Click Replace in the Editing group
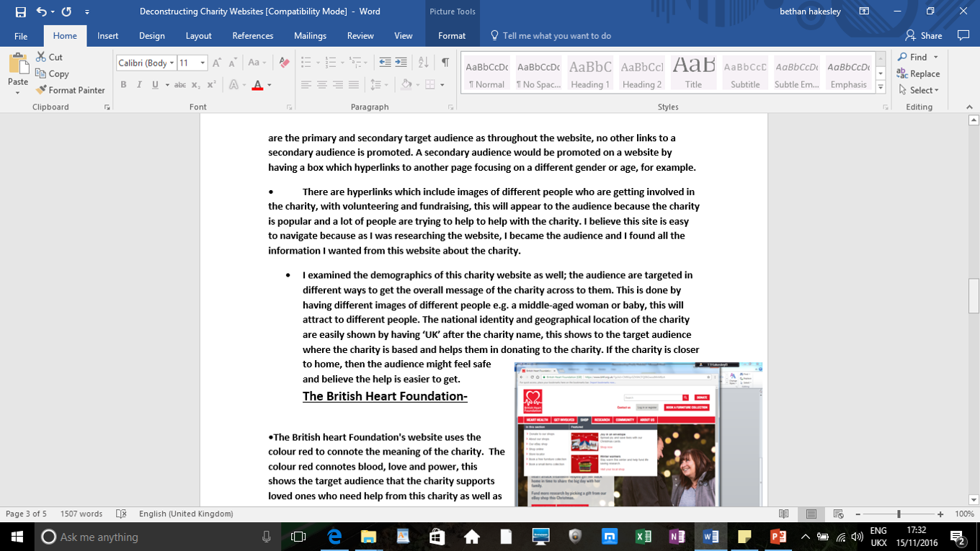 point(918,73)
